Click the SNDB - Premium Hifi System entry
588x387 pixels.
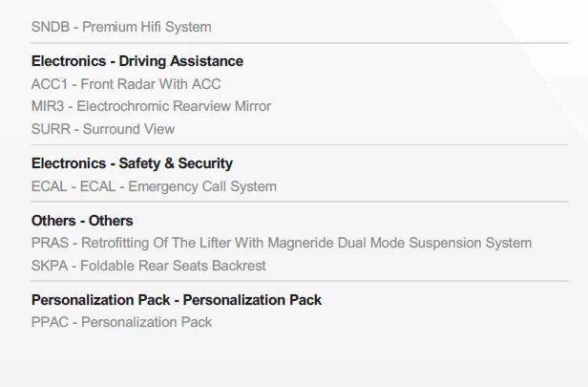(121, 27)
